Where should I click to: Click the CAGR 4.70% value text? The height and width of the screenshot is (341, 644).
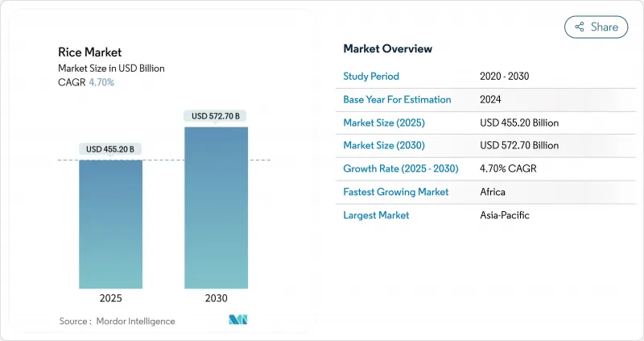pos(100,82)
